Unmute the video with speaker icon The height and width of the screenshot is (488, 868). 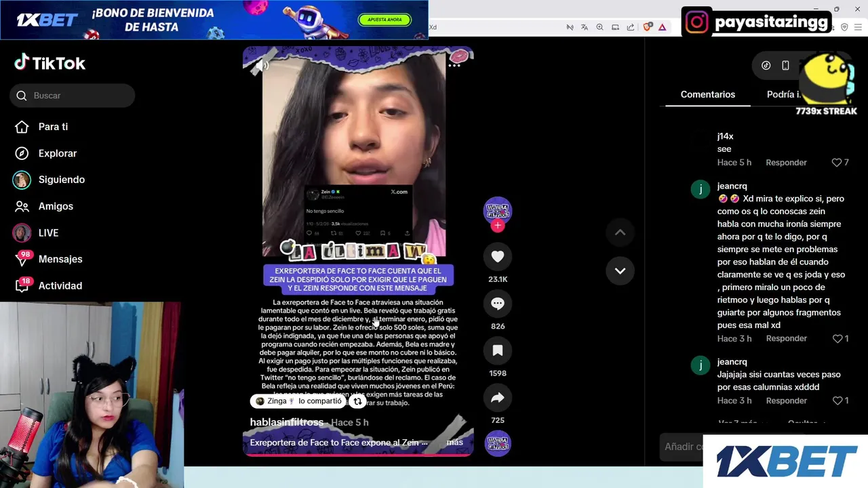pos(261,65)
